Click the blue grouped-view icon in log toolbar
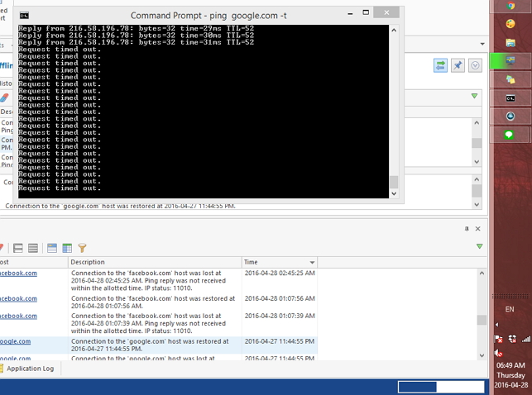Viewport: 532px width, 395px height. tap(52, 248)
